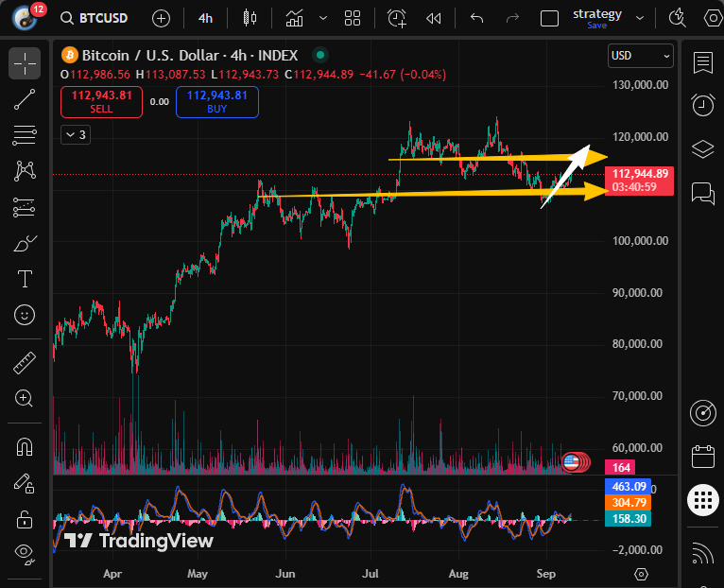Save the strategy layout
Viewport: 724px width, 588px height.
(597, 26)
